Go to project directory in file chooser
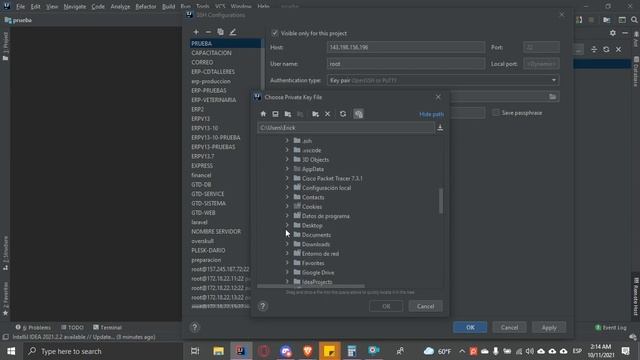 click(x=288, y=114)
